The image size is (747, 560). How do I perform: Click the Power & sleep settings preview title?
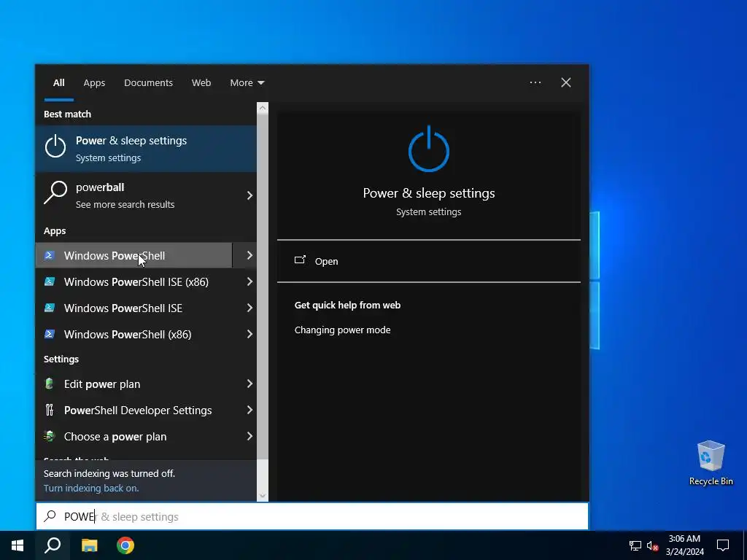(429, 192)
